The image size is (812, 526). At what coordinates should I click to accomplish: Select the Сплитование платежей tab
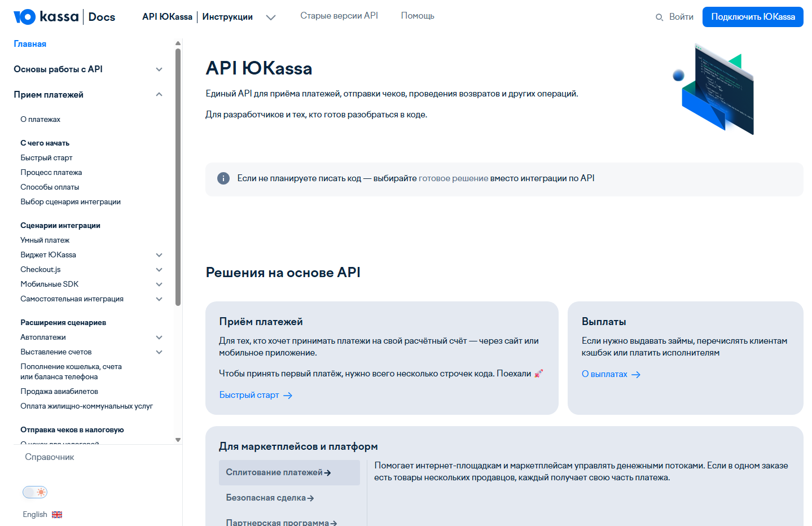click(289, 472)
